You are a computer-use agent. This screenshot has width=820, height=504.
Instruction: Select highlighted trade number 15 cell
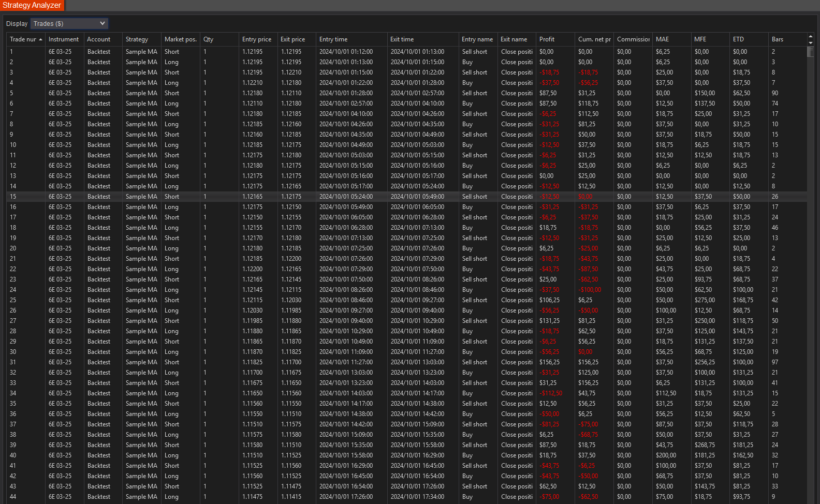coord(26,197)
